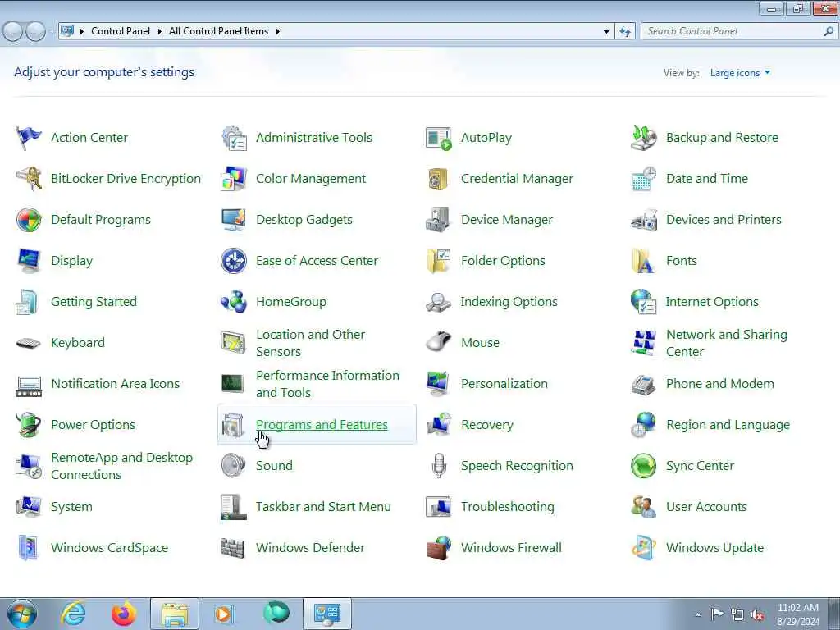The image size is (840, 630).
Task: Click the Device Manager icon
Action: (x=438, y=220)
